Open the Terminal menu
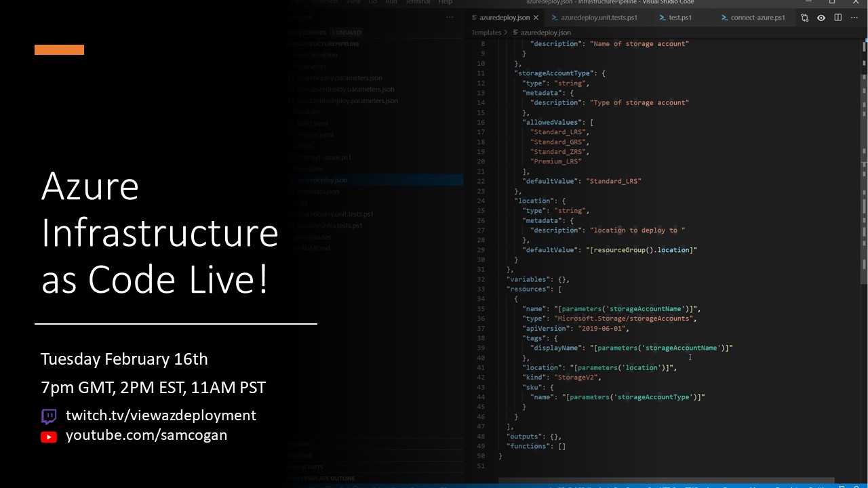 [418, 3]
